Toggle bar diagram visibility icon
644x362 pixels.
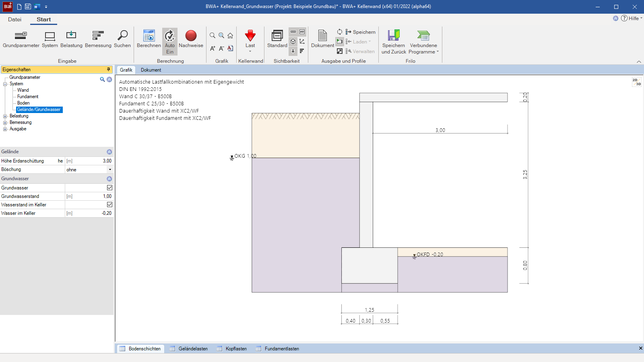[302, 51]
